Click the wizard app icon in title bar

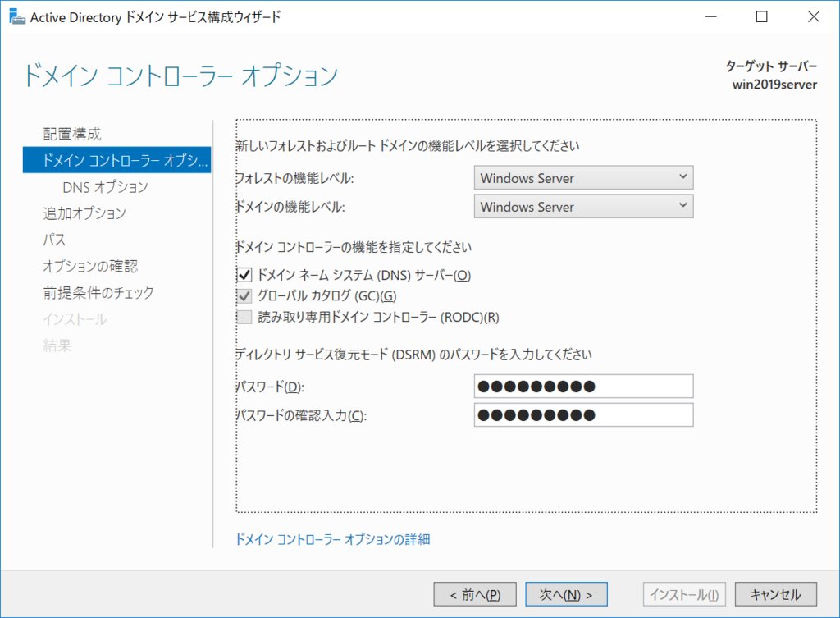(17, 17)
